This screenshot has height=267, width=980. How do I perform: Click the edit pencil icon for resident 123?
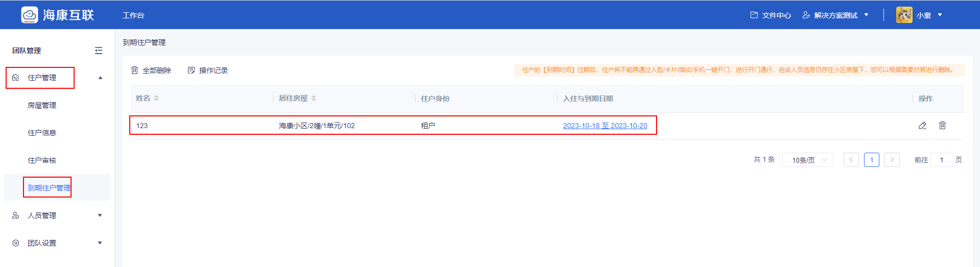(x=922, y=126)
